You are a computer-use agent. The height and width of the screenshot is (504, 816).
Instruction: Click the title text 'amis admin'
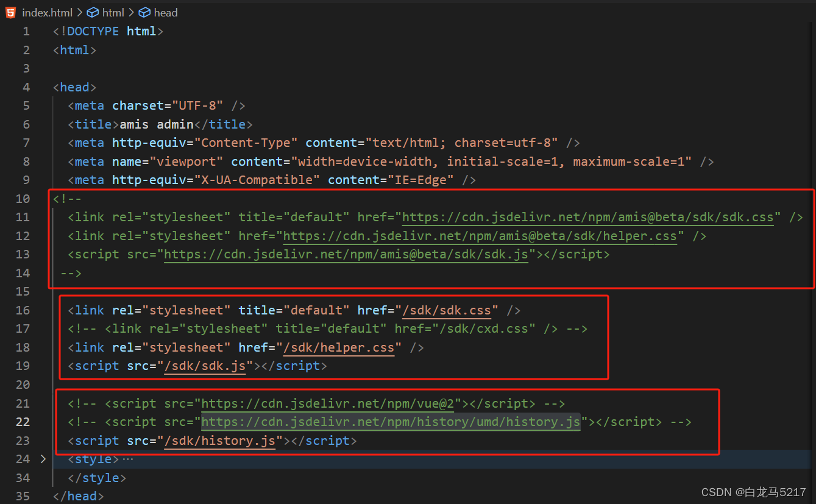[157, 124]
